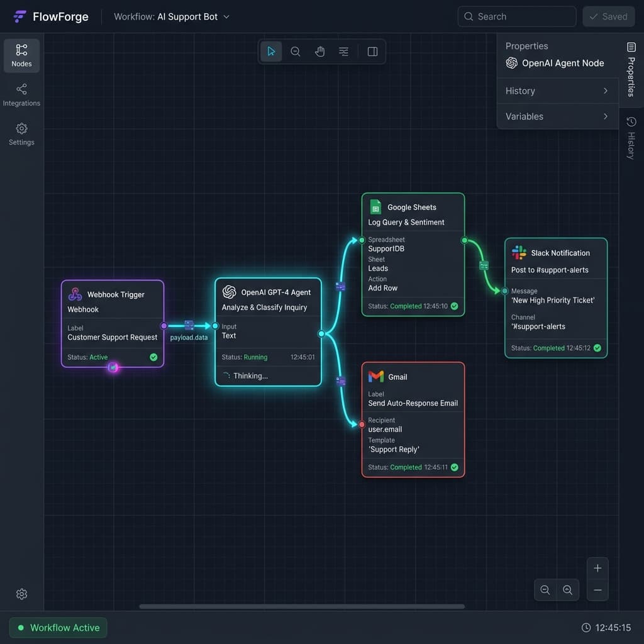Screen dimensions: 644x644
Task: Click the connector icon between Sheets and Slack
Action: click(x=484, y=266)
